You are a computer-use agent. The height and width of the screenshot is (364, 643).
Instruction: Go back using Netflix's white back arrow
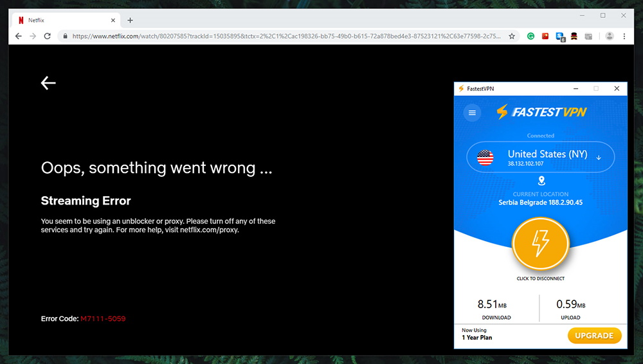click(x=48, y=83)
